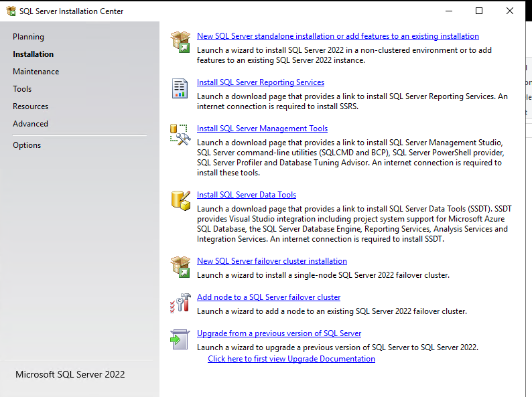The image size is (532, 397).
Task: Minimize the Installation Center window
Action: pyautogui.click(x=449, y=11)
